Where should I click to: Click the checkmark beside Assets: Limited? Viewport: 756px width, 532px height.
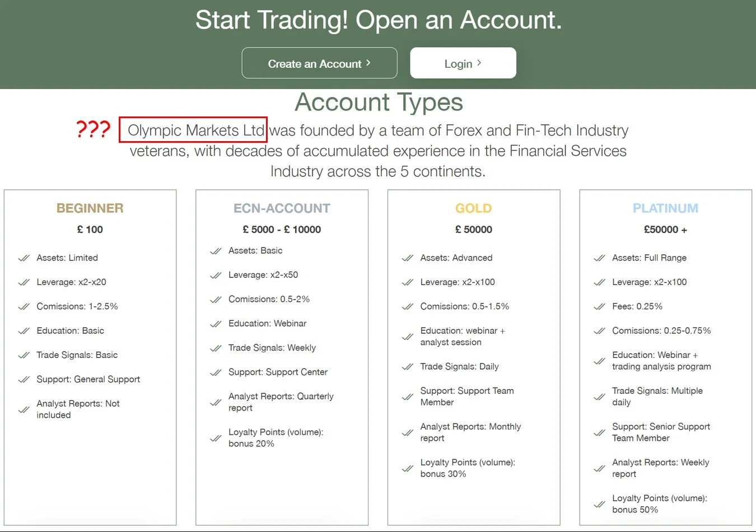tap(24, 258)
